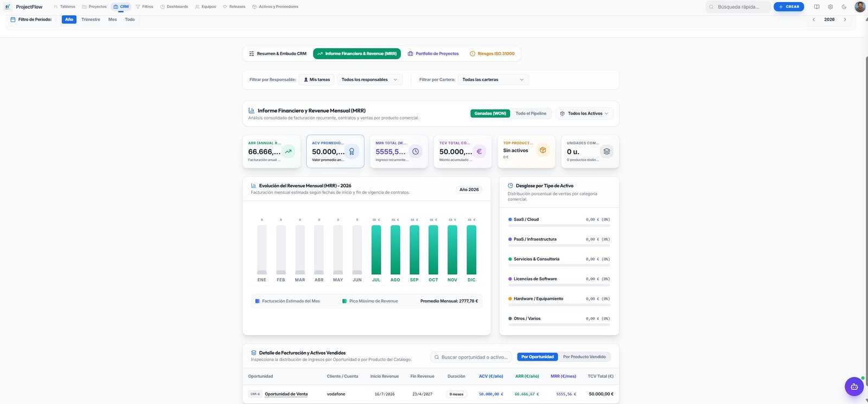Click the pie chart icon beside Desglose por Tipo
868x404 pixels.
pos(510,186)
